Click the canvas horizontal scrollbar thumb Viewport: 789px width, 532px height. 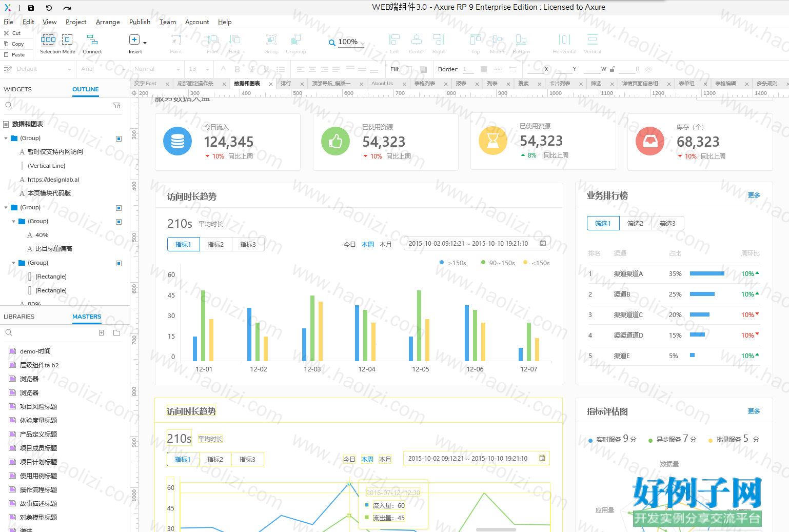coord(496,529)
